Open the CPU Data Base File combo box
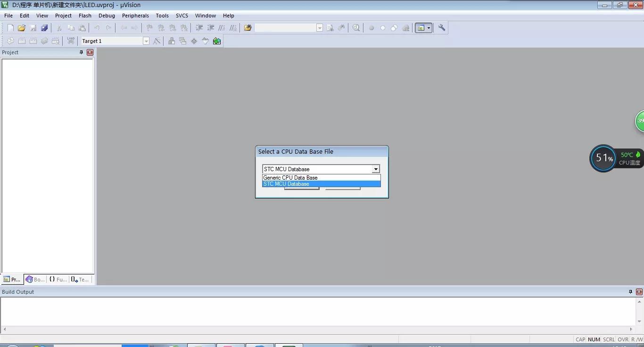Viewport: 644px width, 347px height. [321, 169]
